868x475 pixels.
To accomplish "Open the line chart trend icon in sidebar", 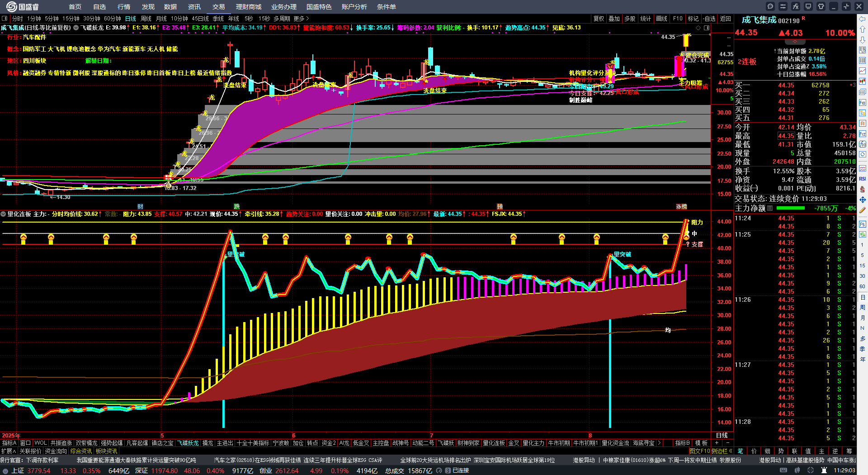I will 863,71.
